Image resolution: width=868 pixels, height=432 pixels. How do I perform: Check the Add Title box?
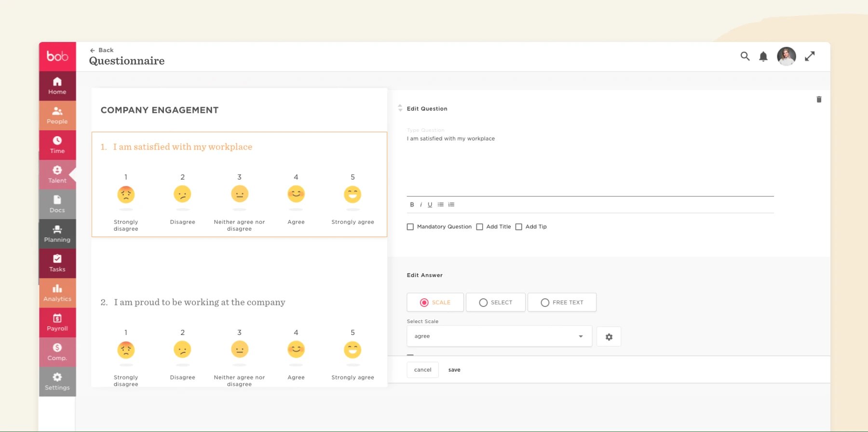coord(480,227)
